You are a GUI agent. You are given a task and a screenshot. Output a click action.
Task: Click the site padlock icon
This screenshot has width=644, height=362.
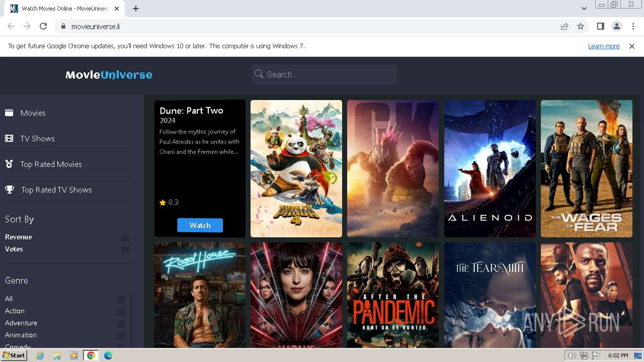[x=63, y=26]
